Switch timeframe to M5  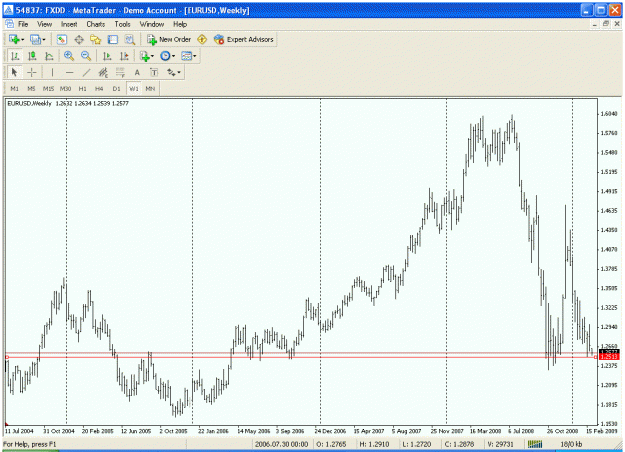click(x=31, y=89)
